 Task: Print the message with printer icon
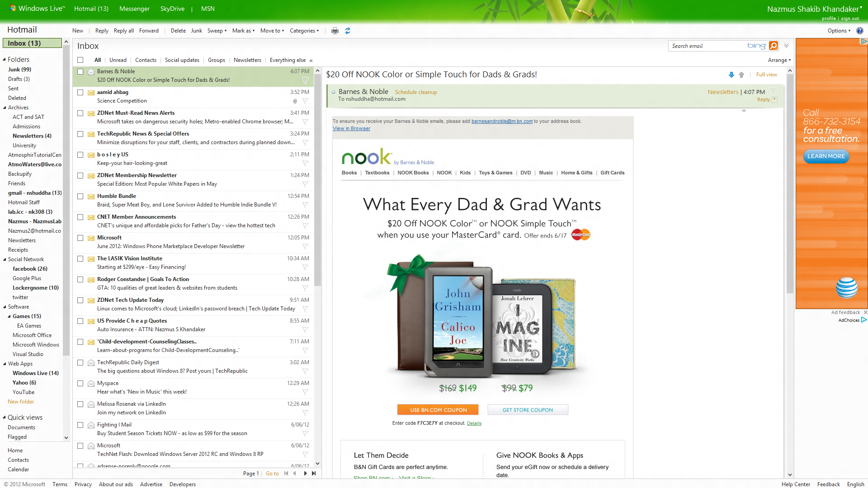(x=335, y=31)
